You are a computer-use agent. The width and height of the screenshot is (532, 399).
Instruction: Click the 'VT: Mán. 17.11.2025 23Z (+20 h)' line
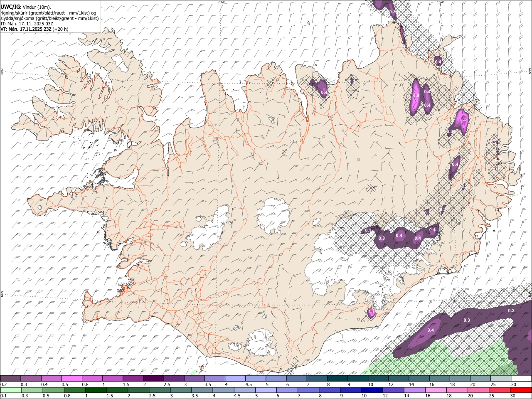coord(34,29)
